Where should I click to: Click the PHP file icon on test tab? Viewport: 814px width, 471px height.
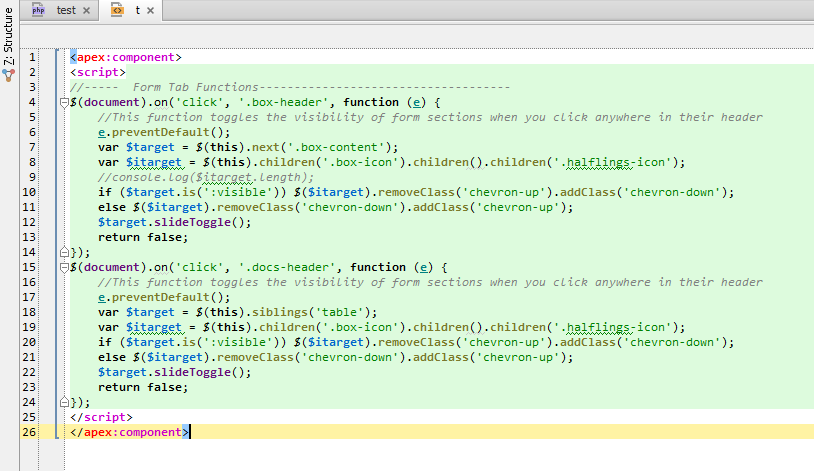[38, 9]
